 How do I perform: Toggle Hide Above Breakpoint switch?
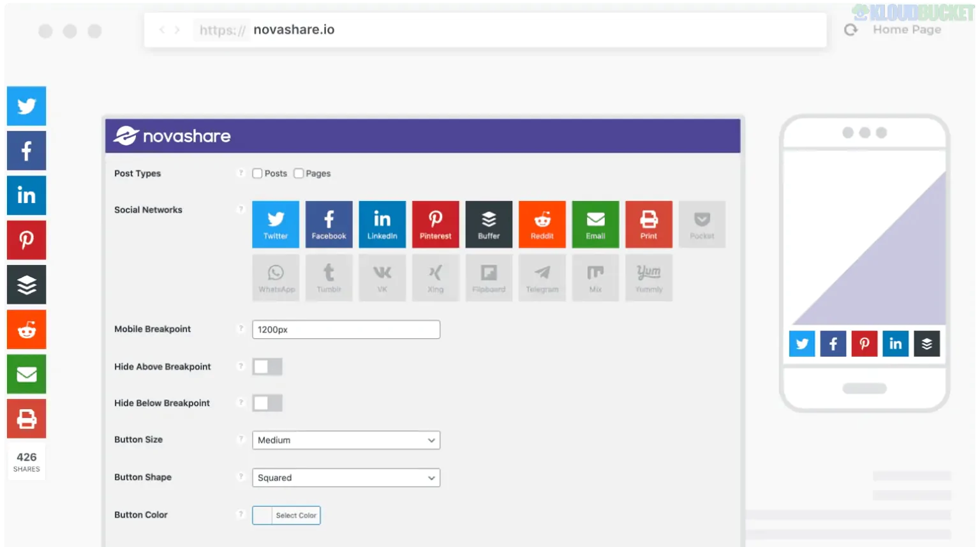pos(267,367)
